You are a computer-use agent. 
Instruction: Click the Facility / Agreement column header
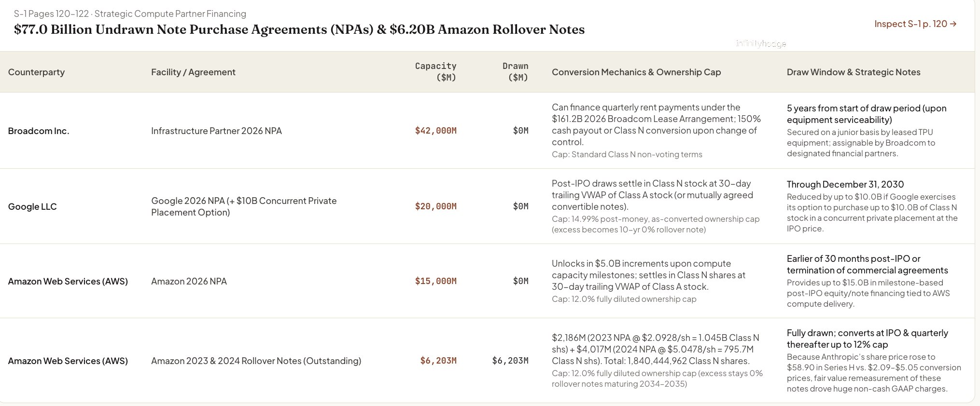coord(193,72)
